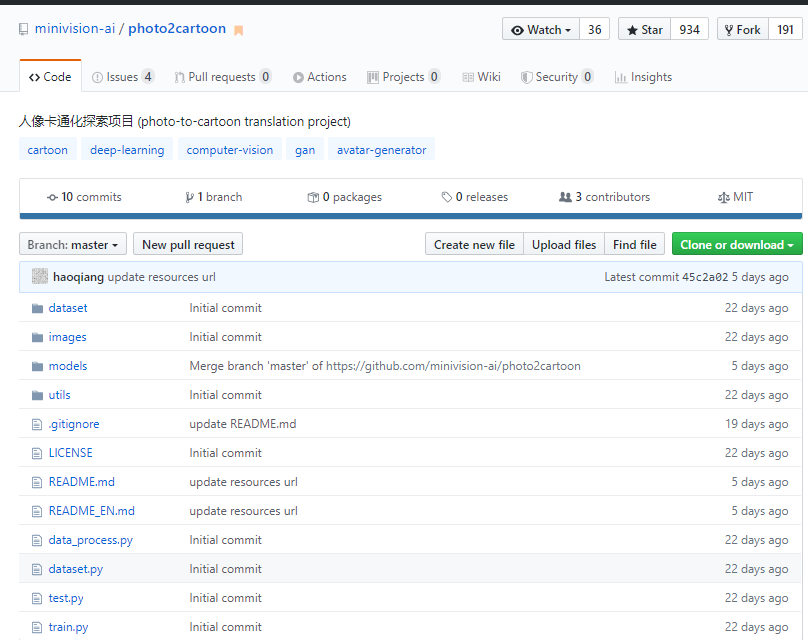This screenshot has width=808, height=640.
Task: Click the Upload files button
Action: click(564, 244)
